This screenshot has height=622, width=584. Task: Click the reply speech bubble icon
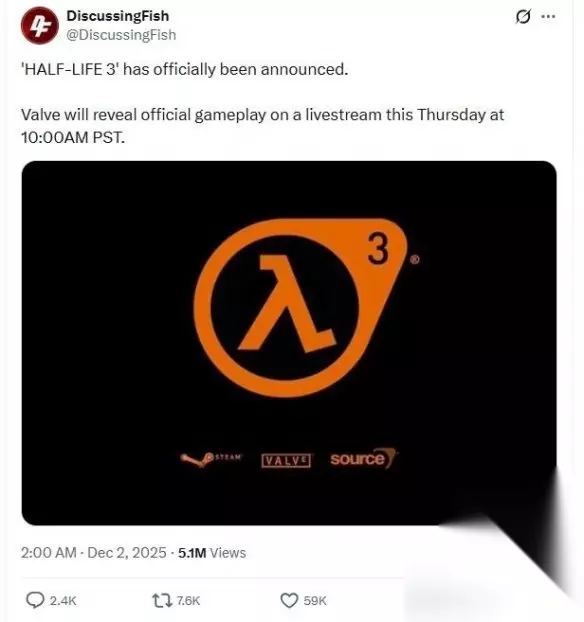click(x=35, y=600)
